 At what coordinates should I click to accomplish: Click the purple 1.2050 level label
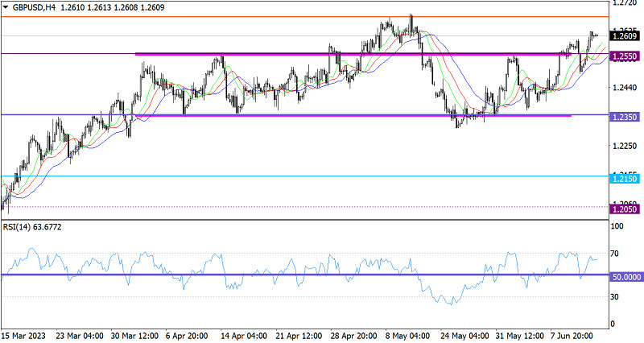click(x=625, y=209)
